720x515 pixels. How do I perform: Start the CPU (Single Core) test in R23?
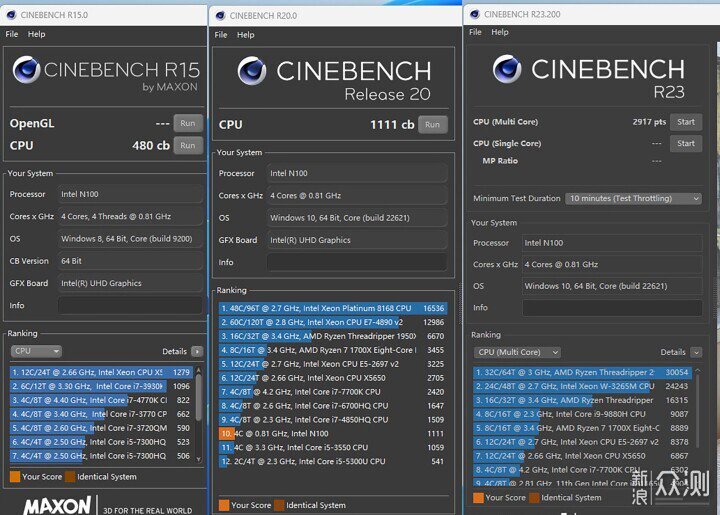(x=686, y=143)
